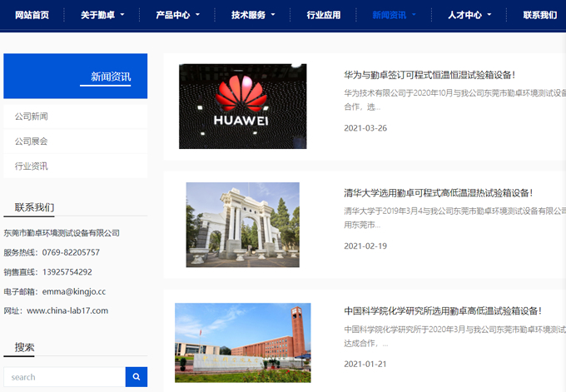Click the 搜索 sidebar heading
The width and height of the screenshot is (566, 392).
[x=24, y=347]
